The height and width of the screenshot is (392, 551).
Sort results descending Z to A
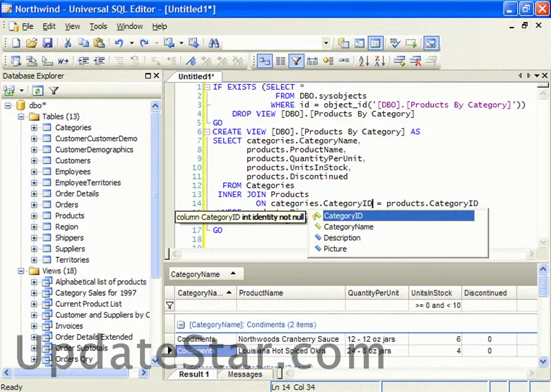[379, 61]
